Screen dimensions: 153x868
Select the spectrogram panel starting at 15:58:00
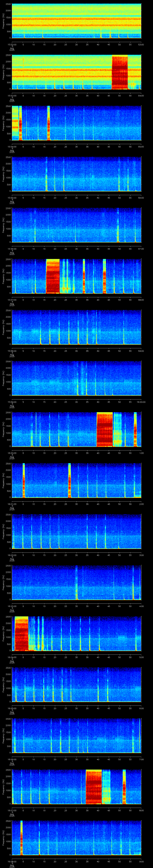[x=76, y=327]
